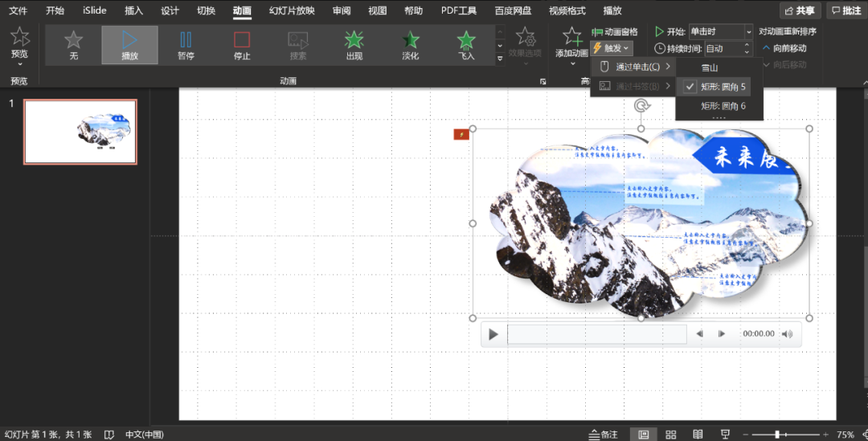The height and width of the screenshot is (441, 868).
Task: Apply the 播放 (Play) media animation
Action: pyautogui.click(x=129, y=45)
